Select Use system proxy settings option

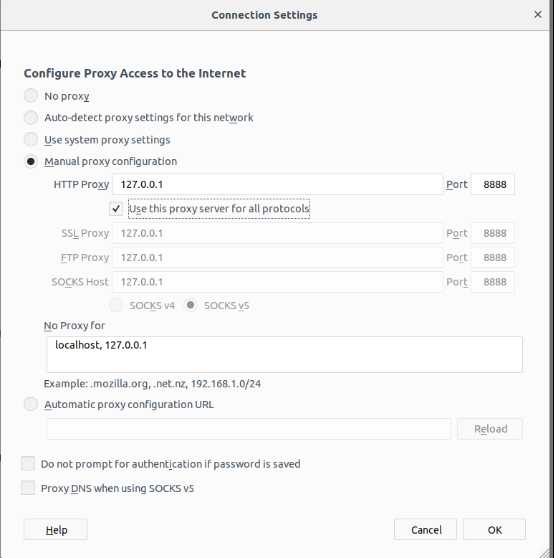[x=31, y=140]
